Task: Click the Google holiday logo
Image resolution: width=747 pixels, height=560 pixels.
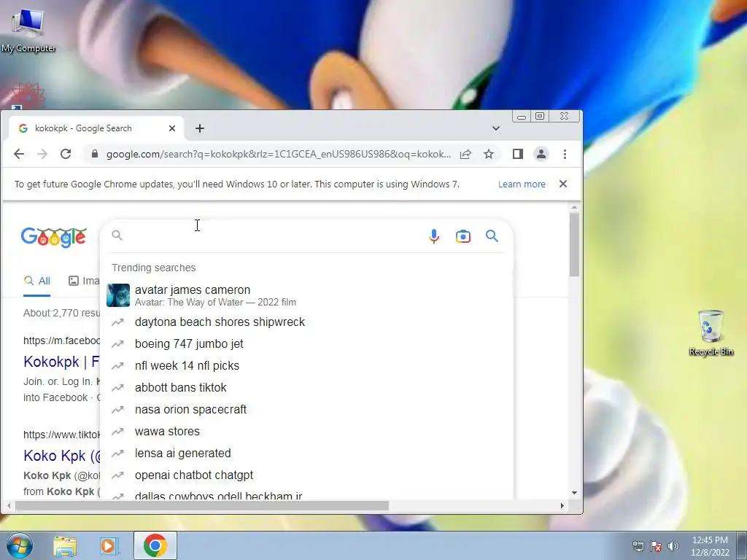Action: point(53,237)
